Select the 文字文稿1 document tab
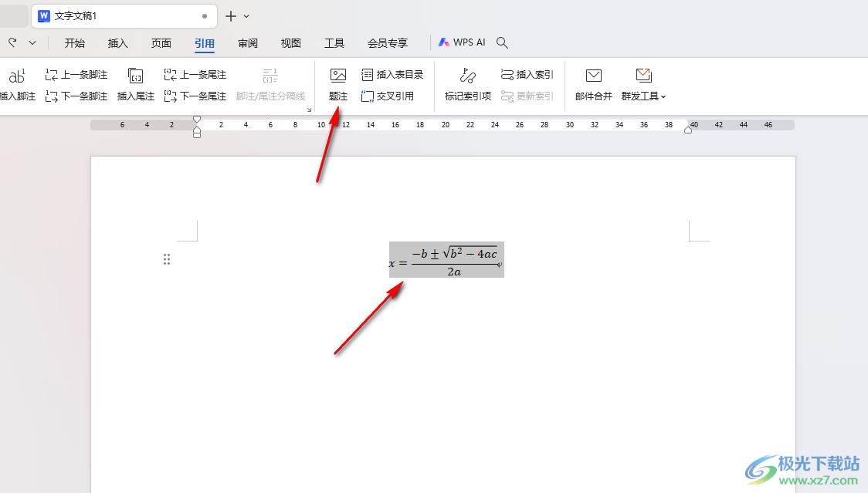Screen dimensions: 868x493 click(124, 16)
